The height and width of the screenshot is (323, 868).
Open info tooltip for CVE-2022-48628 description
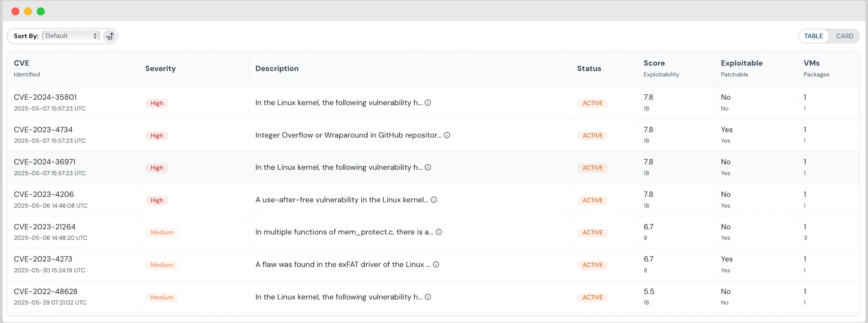[428, 297]
